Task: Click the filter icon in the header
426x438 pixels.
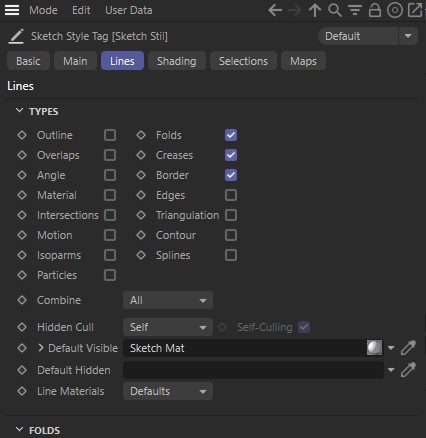Action: pyautogui.click(x=355, y=10)
